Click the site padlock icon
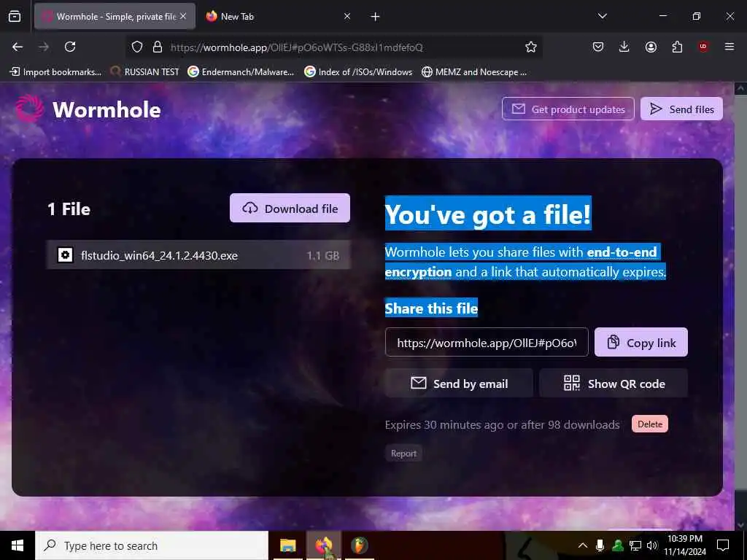The height and width of the screenshot is (560, 747). pyautogui.click(x=158, y=47)
